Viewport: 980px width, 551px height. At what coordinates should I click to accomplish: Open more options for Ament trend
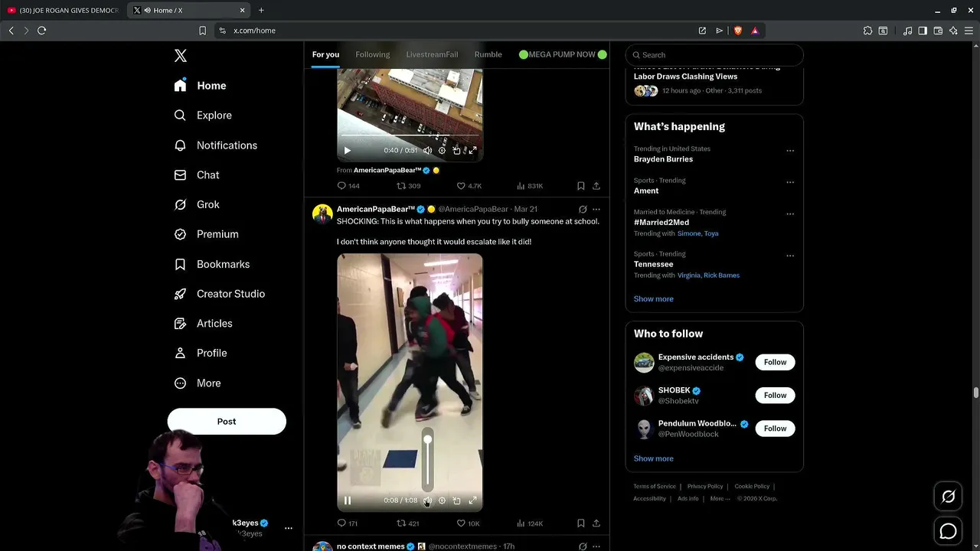[x=790, y=182]
